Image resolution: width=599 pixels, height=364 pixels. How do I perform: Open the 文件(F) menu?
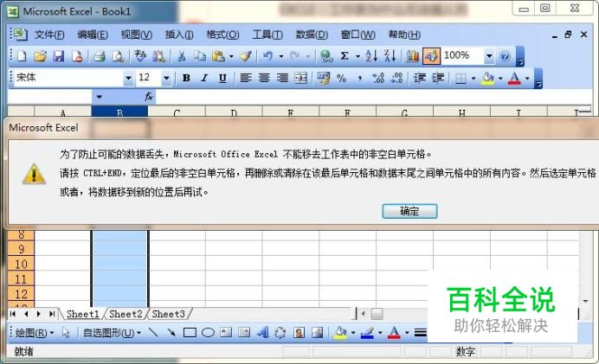tap(49, 35)
